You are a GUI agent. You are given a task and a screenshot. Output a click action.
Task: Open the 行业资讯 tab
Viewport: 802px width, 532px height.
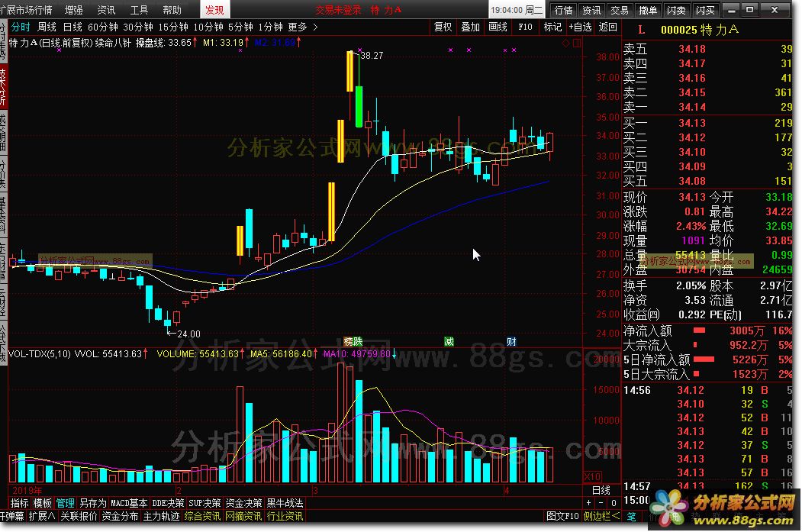coord(285,516)
